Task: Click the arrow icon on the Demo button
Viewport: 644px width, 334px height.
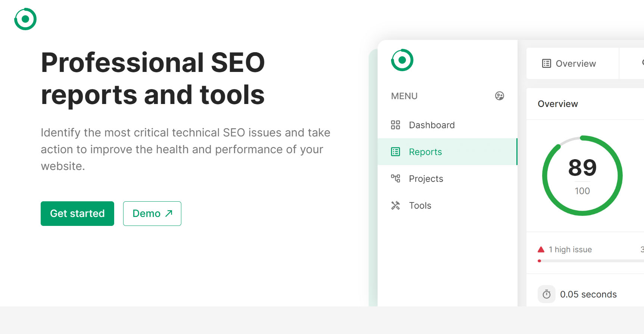Action: tap(169, 213)
